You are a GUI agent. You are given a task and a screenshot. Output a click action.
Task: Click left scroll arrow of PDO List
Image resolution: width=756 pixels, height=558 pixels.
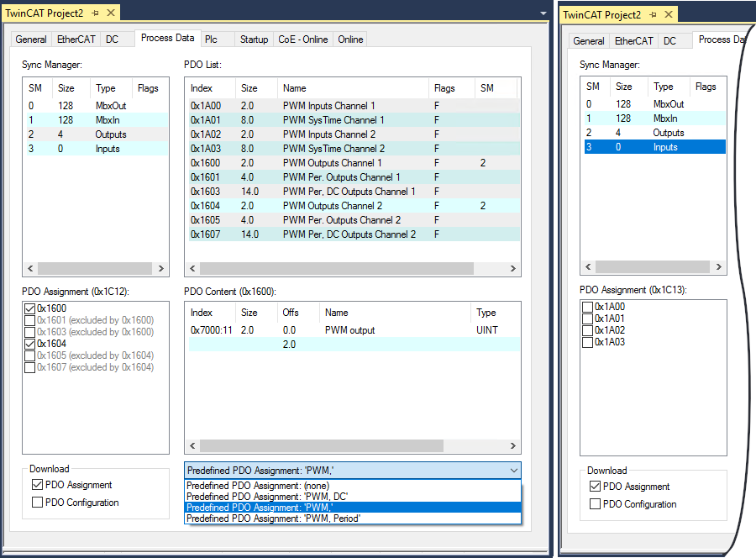(x=192, y=269)
